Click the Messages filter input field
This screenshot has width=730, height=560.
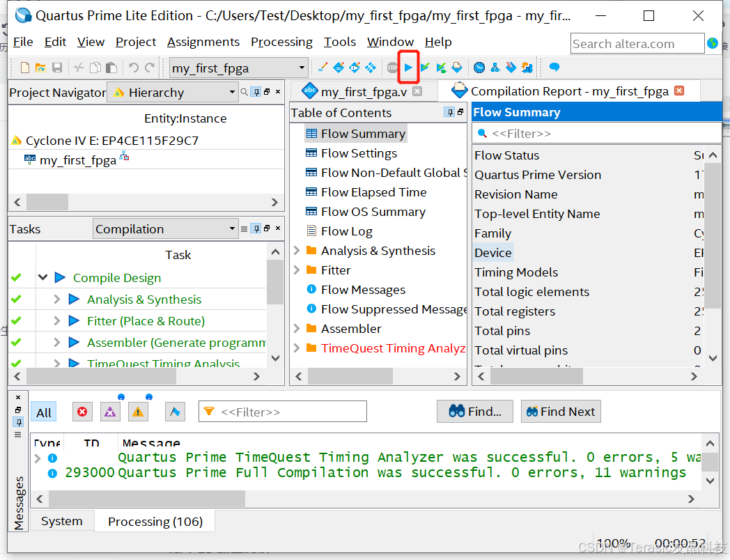283,412
